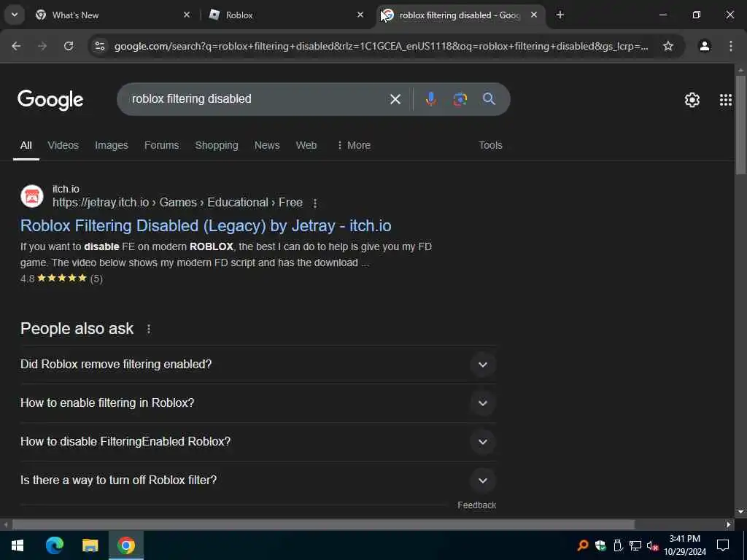Open Google quick settings gear

click(x=692, y=99)
